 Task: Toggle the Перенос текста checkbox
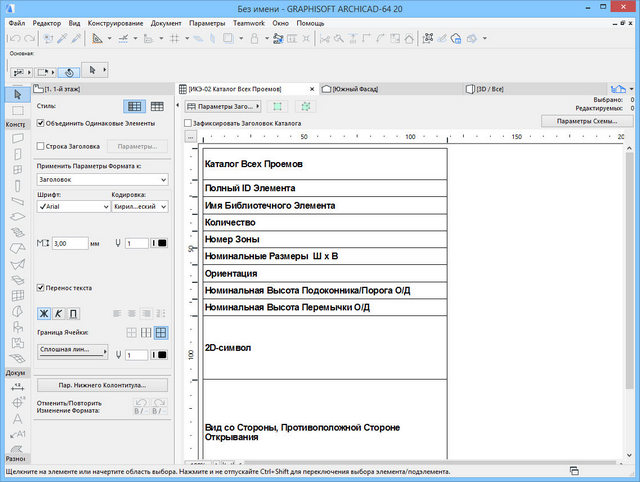click(41, 288)
